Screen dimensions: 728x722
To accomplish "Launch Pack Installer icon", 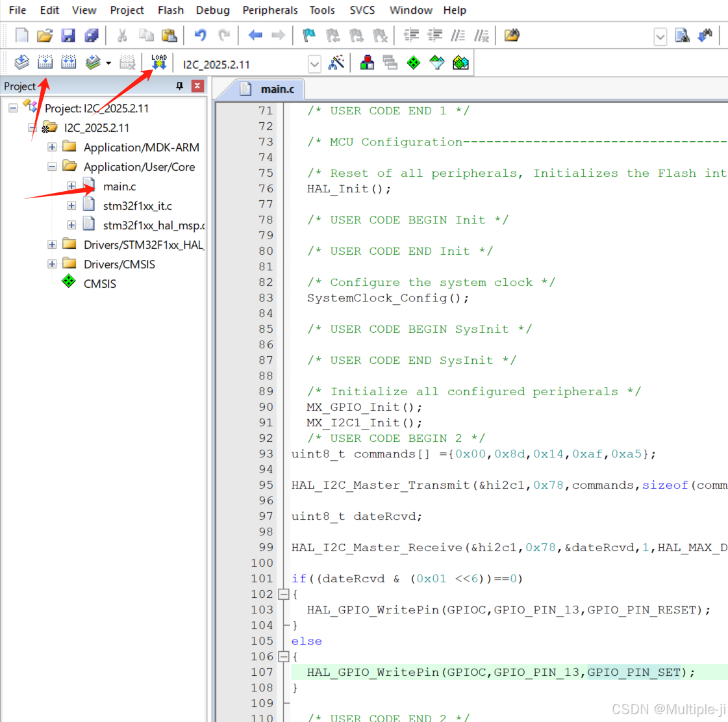I will point(460,62).
